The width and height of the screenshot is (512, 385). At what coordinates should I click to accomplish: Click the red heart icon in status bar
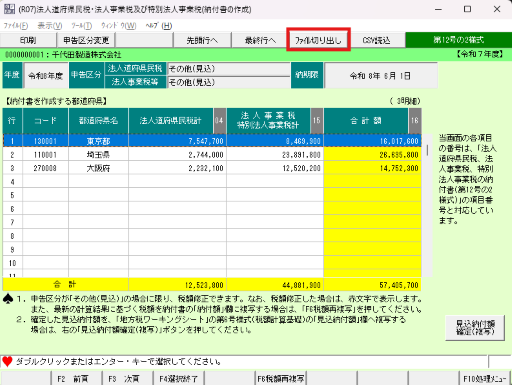[x=7, y=361]
